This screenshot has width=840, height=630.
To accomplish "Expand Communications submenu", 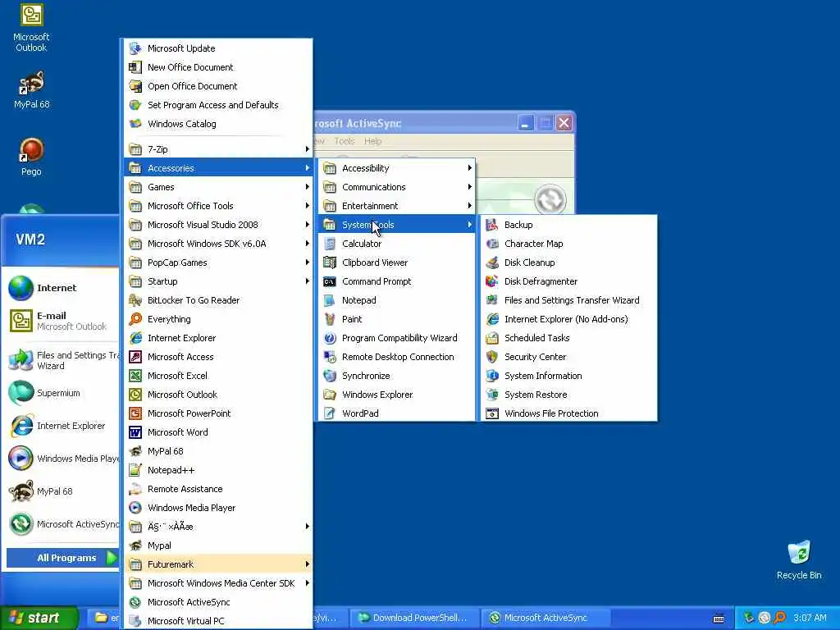I will coord(396,187).
